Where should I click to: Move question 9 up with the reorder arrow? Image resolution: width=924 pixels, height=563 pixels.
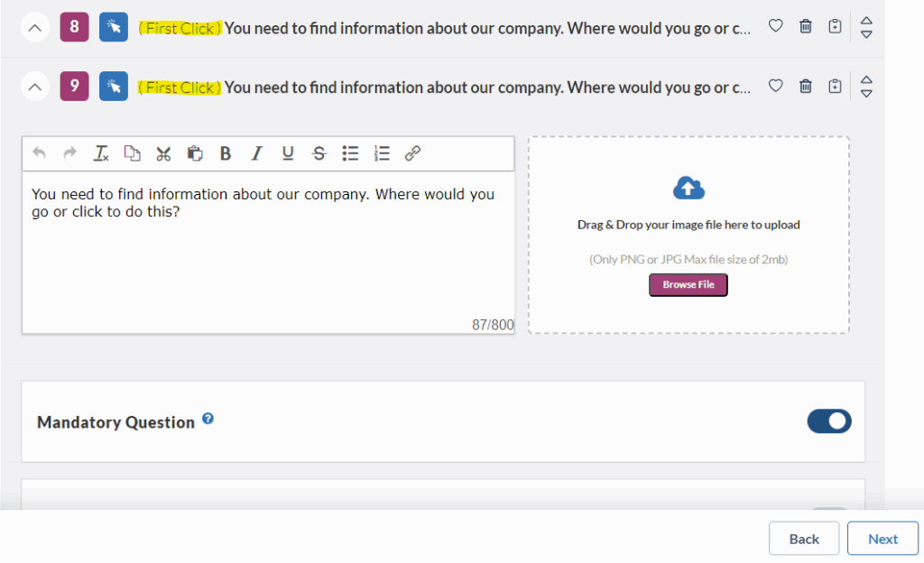pyautogui.click(x=865, y=80)
